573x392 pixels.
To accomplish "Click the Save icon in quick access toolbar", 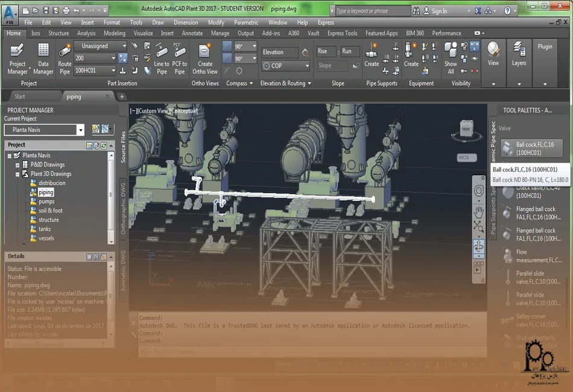I will pyautogui.click(x=46, y=11).
